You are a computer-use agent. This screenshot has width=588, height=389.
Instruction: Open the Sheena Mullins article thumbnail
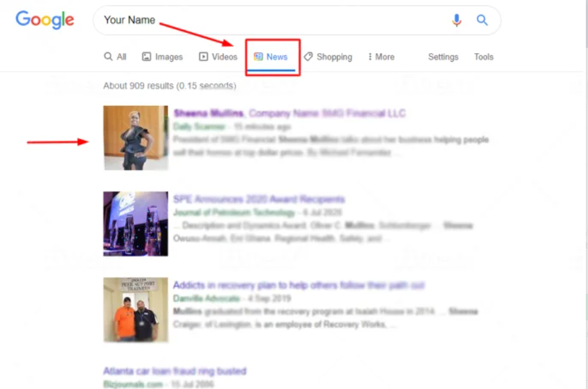point(136,138)
